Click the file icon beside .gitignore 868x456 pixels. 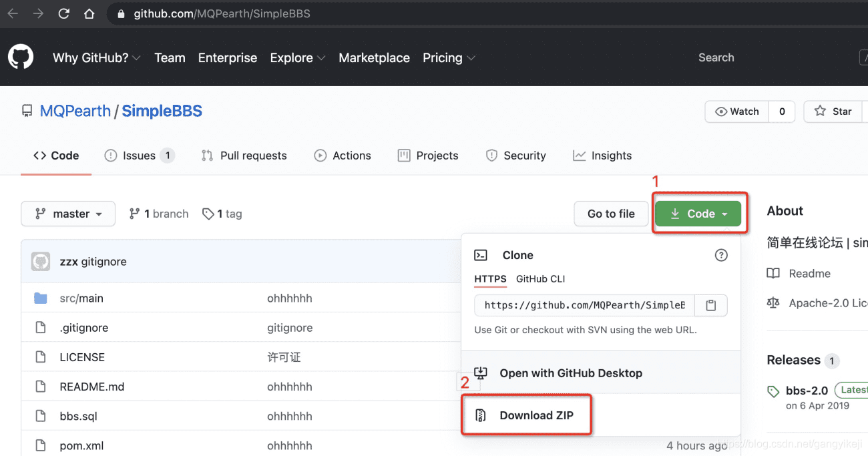(x=41, y=328)
